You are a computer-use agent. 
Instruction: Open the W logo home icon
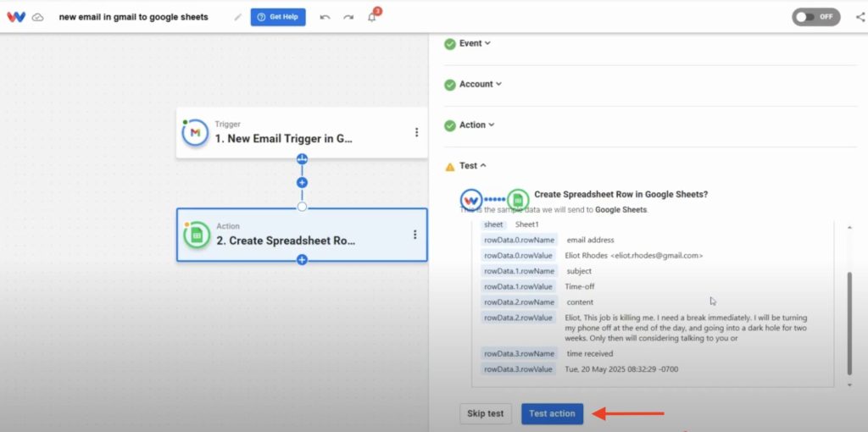16,17
